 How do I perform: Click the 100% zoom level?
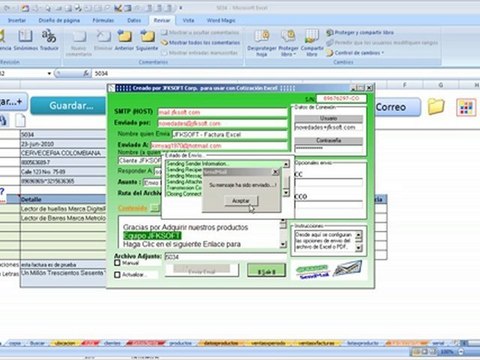(447, 352)
